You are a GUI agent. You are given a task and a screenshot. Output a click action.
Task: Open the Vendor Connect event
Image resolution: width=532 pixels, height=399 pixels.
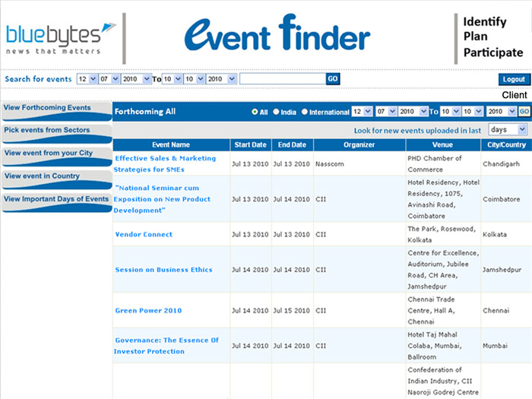pos(144,234)
